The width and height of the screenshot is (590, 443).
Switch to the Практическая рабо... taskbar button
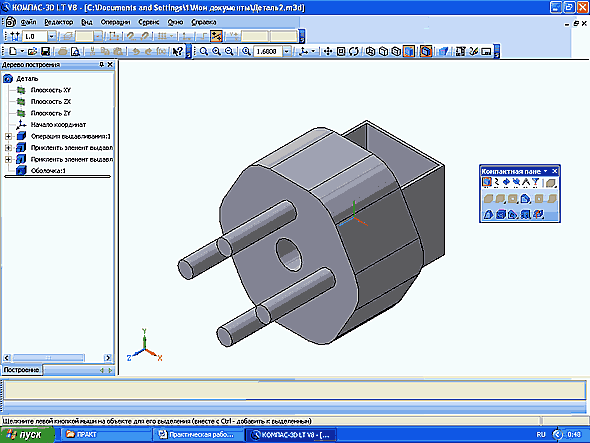[199, 435]
